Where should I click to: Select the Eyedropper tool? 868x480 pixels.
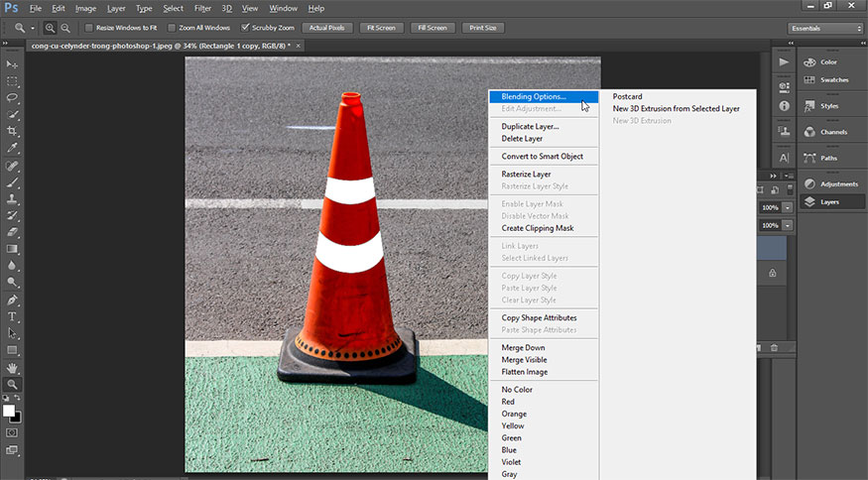13,148
